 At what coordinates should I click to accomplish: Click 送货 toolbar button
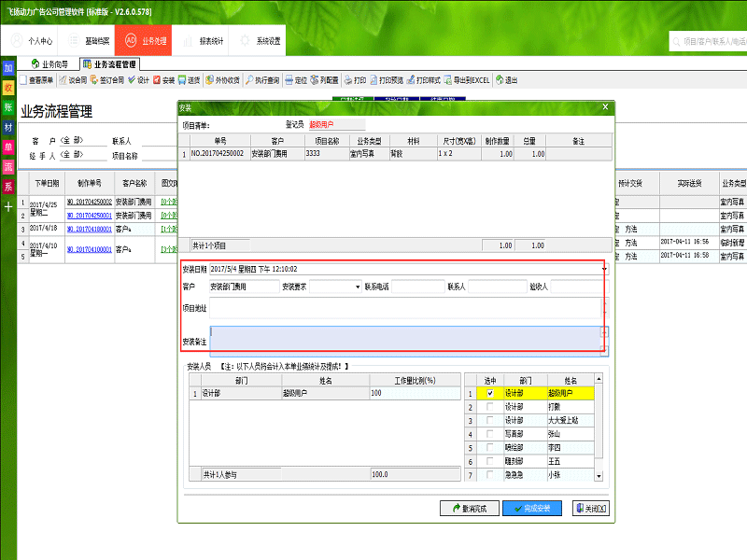(x=190, y=80)
